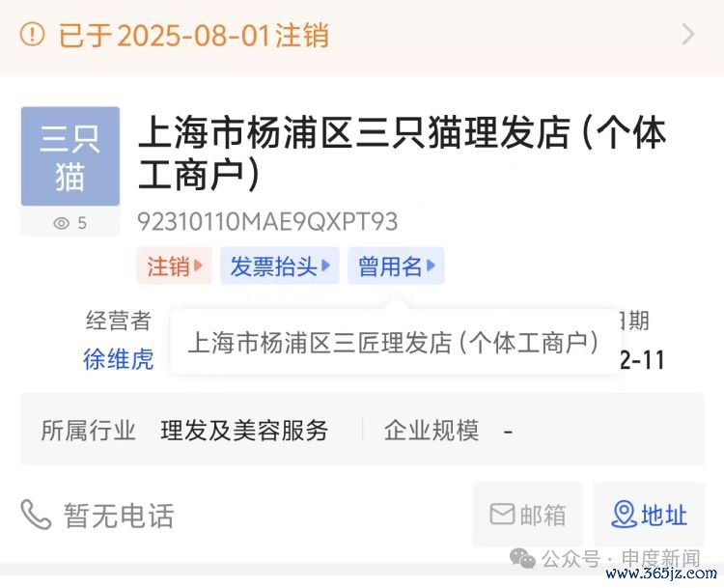This screenshot has width=724, height=588.
Task: Click the WeChat logo in watermark
Action: tap(522, 559)
